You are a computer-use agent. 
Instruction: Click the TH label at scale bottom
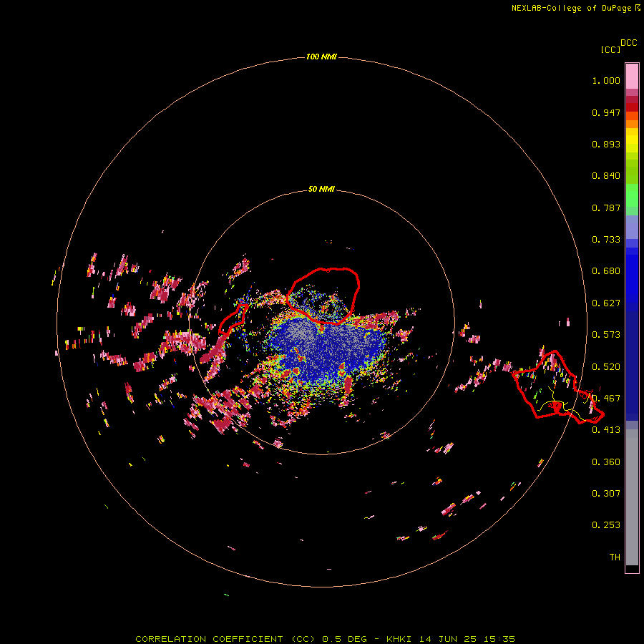pyautogui.click(x=615, y=557)
